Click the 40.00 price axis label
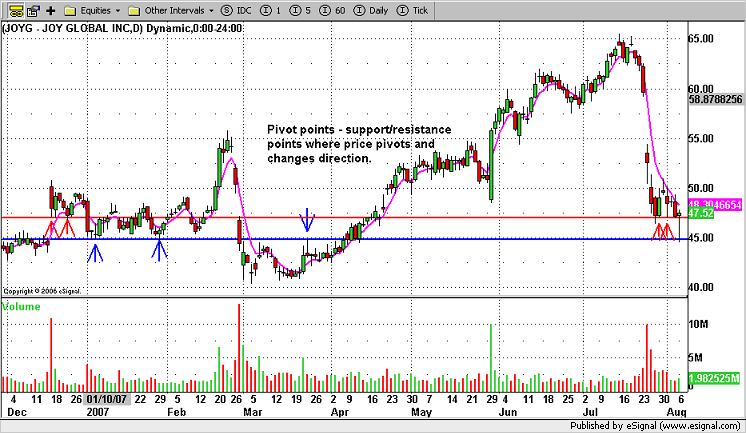746x433 pixels. pos(701,287)
